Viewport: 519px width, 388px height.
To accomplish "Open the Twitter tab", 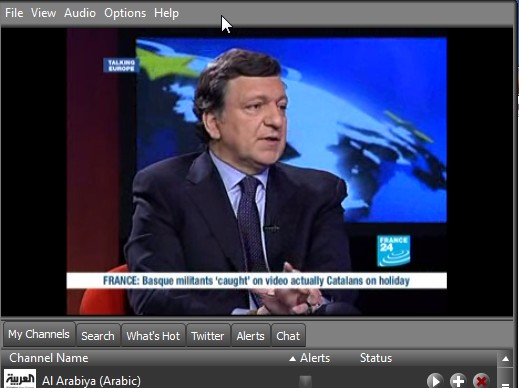I will [208, 335].
